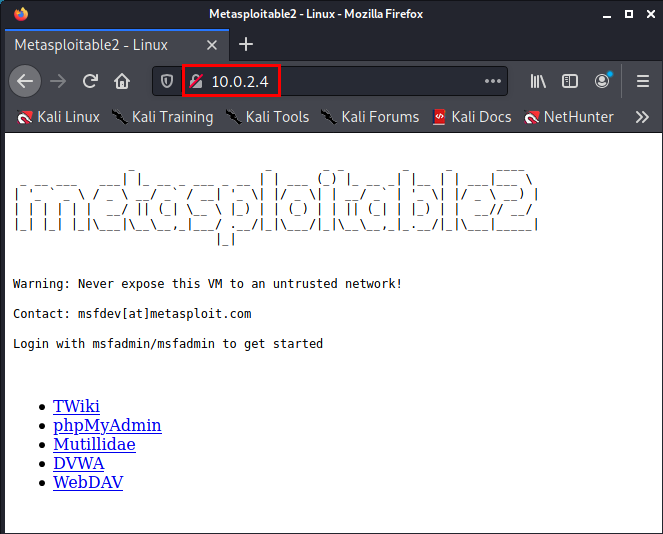The width and height of the screenshot is (663, 534).
Task: Click the Firefox logo in title bar
Action: pos(21,14)
